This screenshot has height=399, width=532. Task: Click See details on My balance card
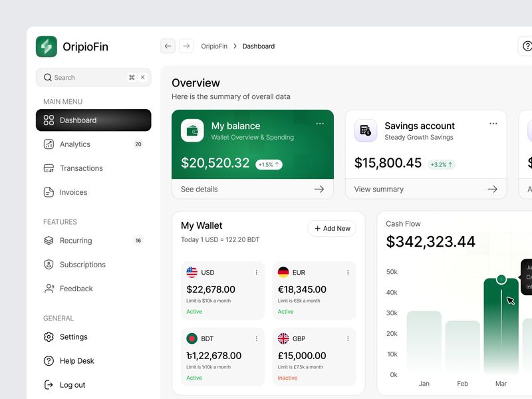201,189
